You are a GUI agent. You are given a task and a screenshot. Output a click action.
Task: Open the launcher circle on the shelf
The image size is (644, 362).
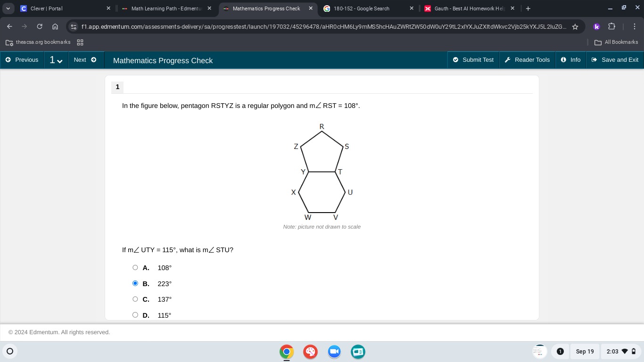[x=10, y=351]
